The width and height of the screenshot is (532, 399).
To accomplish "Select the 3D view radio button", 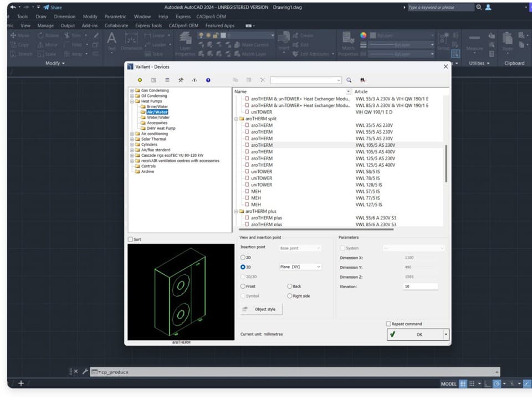I will click(243, 267).
